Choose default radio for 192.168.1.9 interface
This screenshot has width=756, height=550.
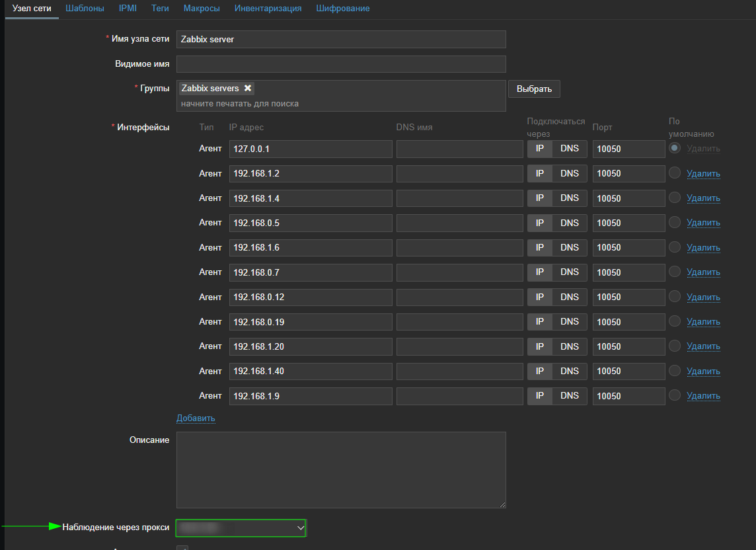[675, 395]
